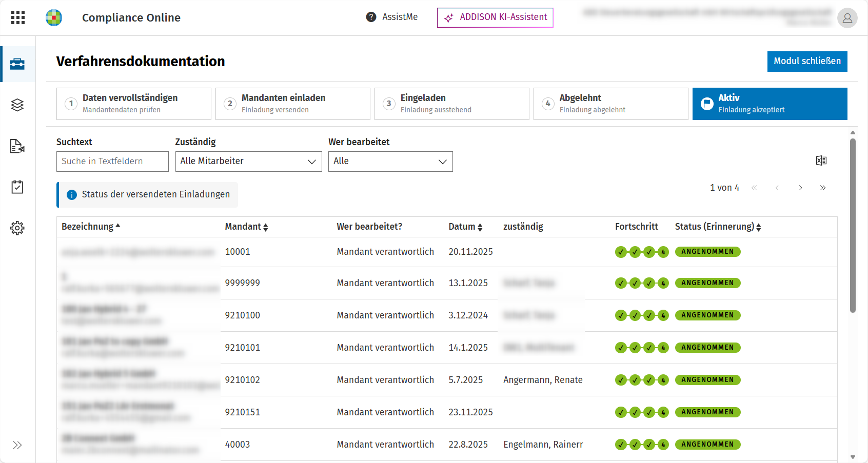Screen dimensions: 868x463
Task: Click ANGENOMMEN badge for Mandant 40003
Action: click(707, 445)
